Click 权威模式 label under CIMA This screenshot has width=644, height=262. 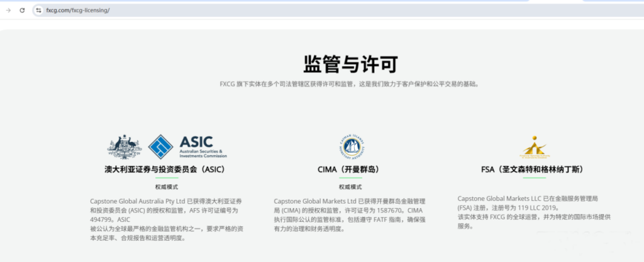[x=350, y=187]
